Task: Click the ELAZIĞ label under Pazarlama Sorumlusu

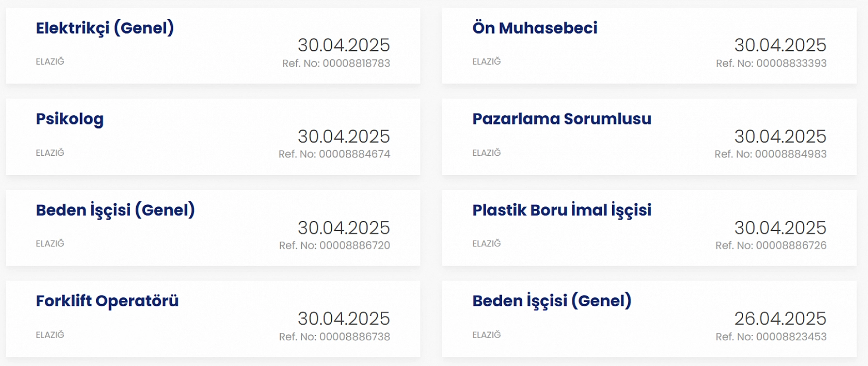Action: pos(486,153)
